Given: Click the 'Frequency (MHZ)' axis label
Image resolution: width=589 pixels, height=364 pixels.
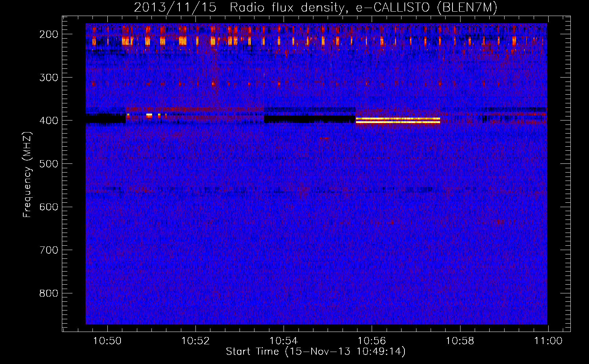Looking at the screenshot, I should (27, 175).
